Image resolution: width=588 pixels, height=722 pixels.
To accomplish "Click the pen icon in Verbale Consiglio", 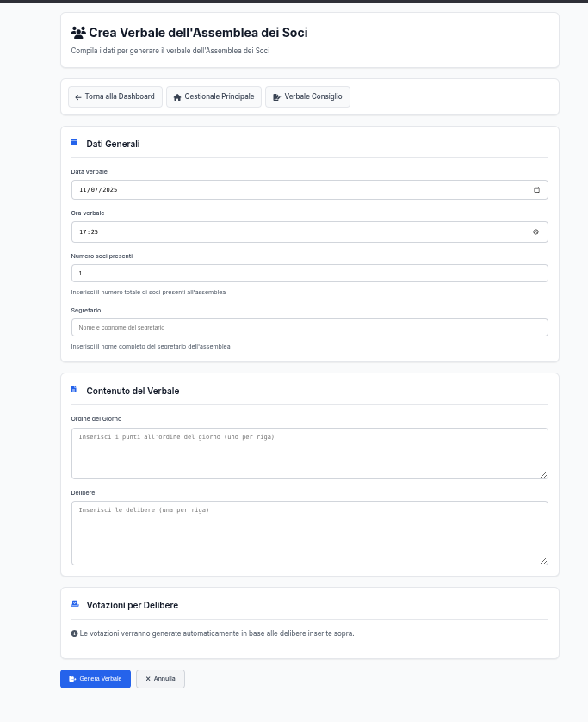I will coord(276,97).
